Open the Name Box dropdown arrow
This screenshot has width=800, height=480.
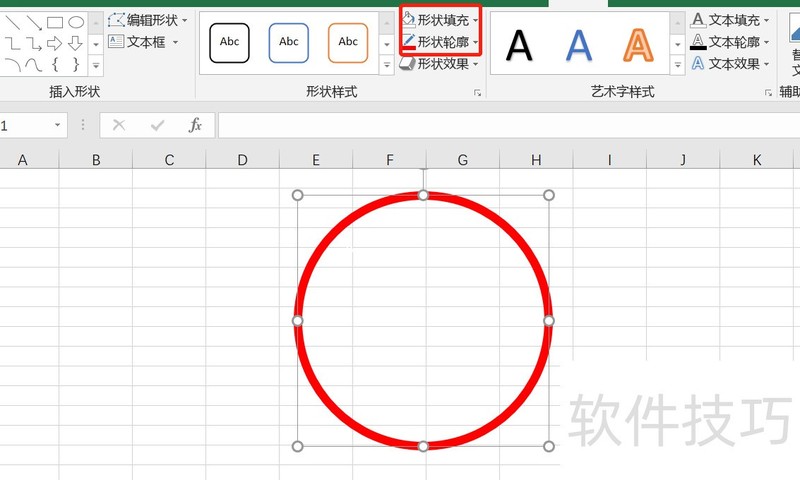pyautogui.click(x=57, y=125)
